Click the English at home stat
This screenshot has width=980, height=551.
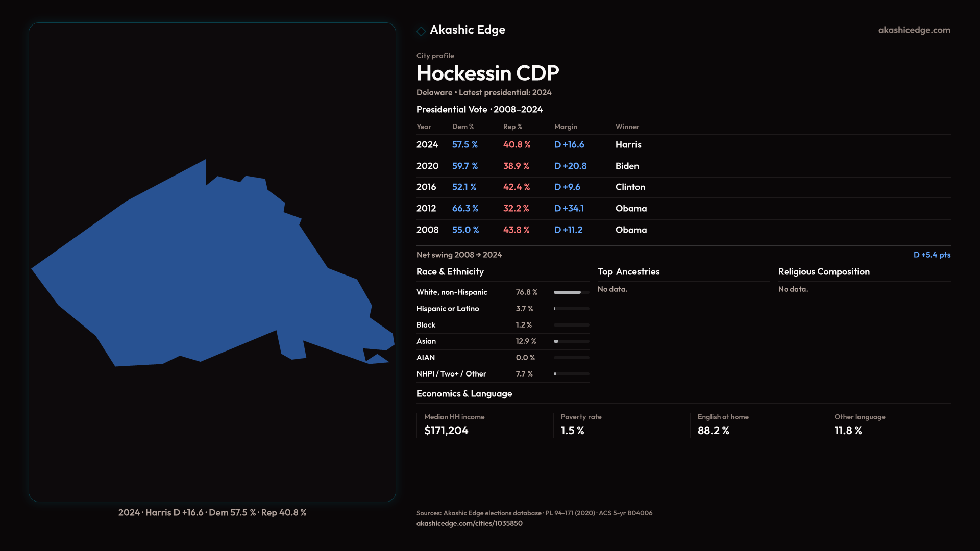pyautogui.click(x=722, y=425)
